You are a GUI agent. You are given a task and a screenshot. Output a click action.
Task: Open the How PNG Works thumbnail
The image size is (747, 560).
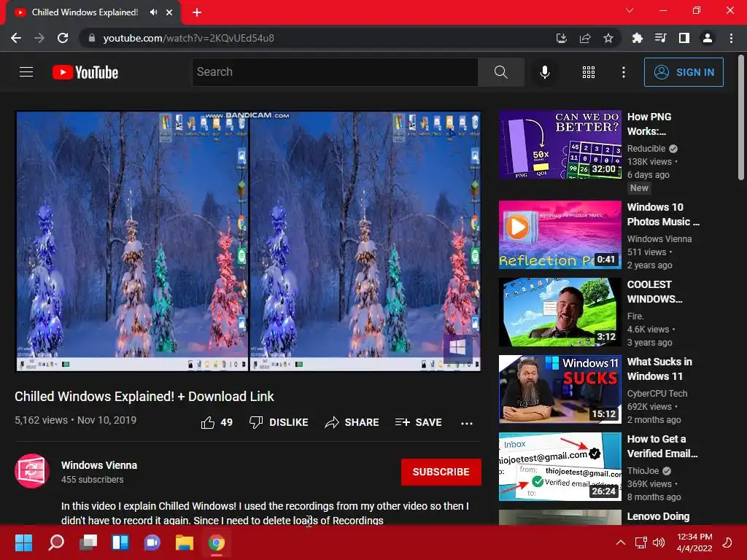click(560, 144)
